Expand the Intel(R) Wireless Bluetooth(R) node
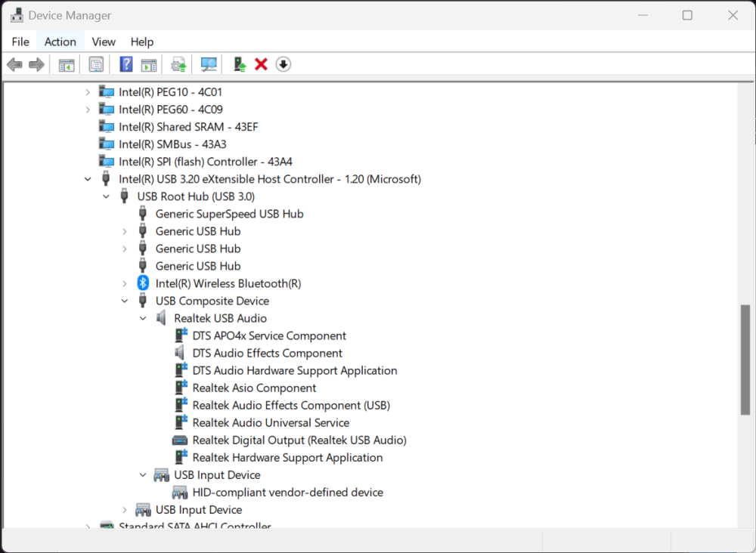The height and width of the screenshot is (553, 756). 125,284
